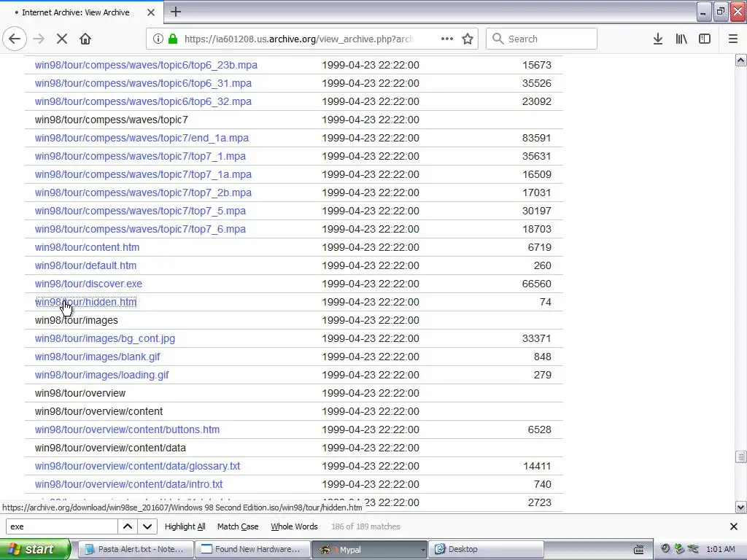747x560 pixels.
Task: Open topic7/top7_5.mpa link
Action: (x=140, y=211)
